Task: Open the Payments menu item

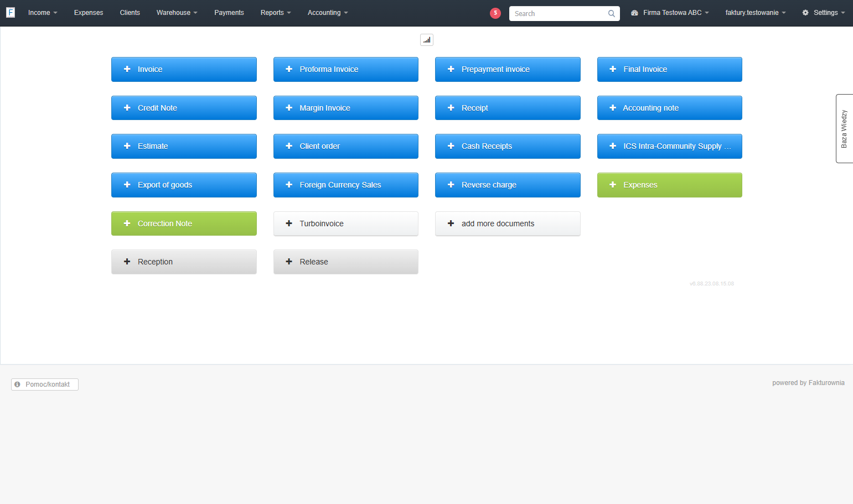Action: [x=229, y=13]
